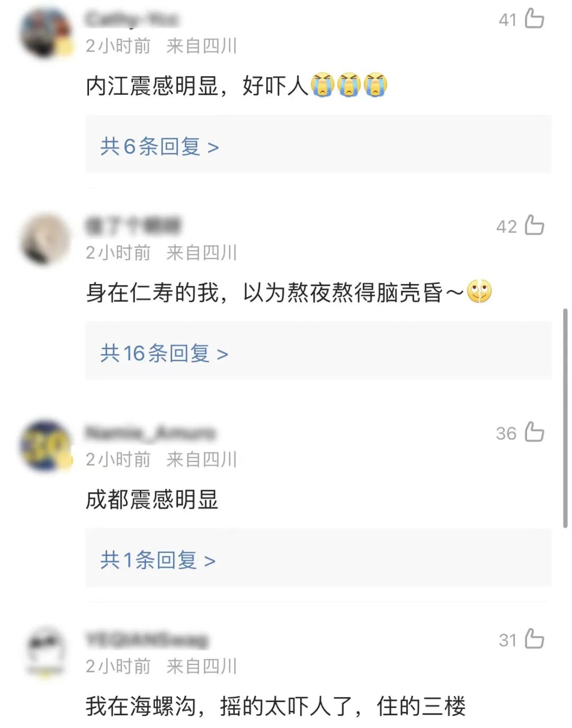Like the comment with 41 likes
The image size is (572, 728).
coord(534,19)
